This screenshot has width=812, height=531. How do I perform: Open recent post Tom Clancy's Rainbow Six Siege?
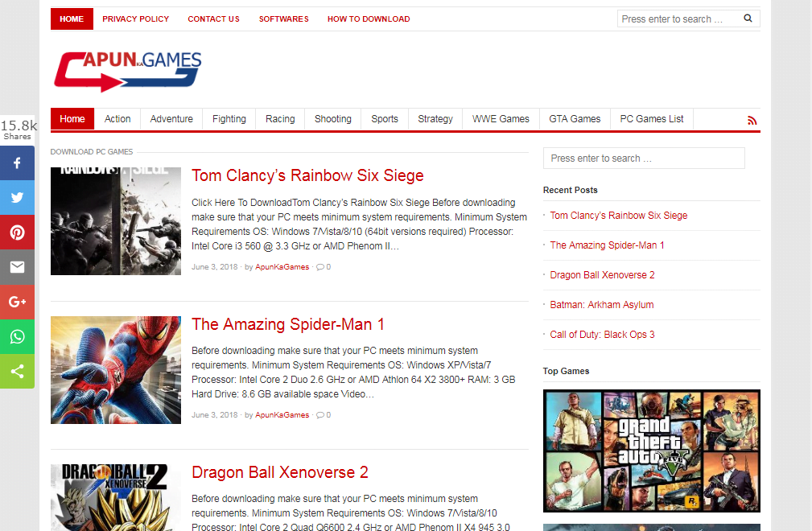[619, 216]
